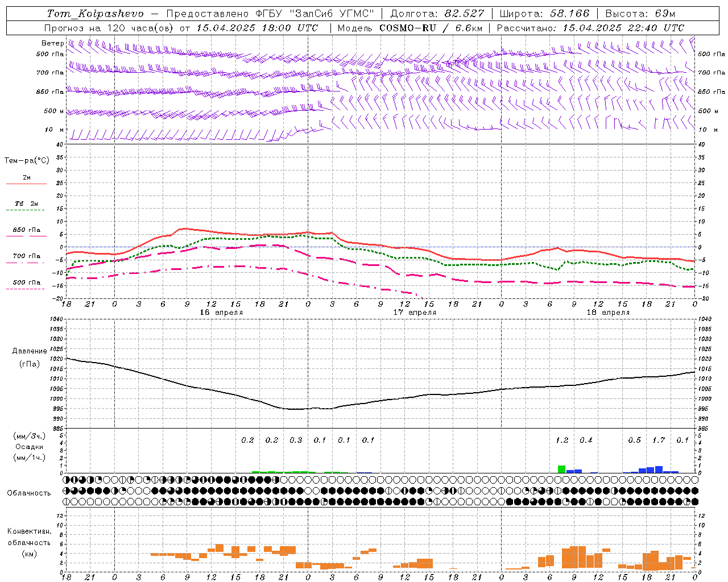The height and width of the screenshot is (582, 728).
Task: Click the Осадки precipitation label
Action: click(30, 447)
